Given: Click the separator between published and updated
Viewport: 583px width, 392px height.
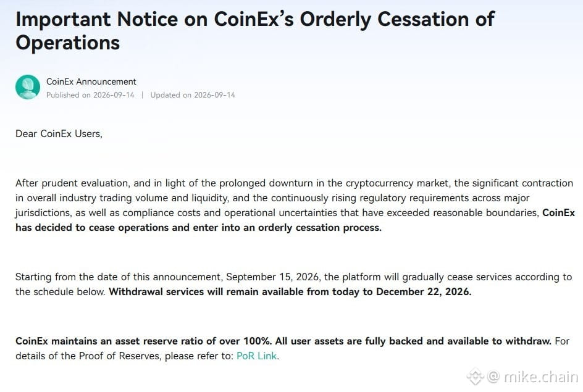Looking at the screenshot, I should pyautogui.click(x=142, y=95).
